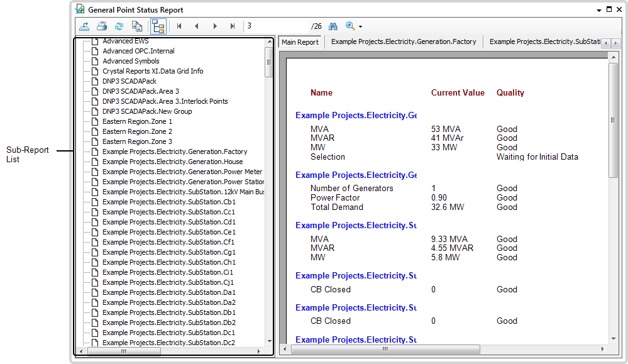This screenshot has height=364, width=628.
Task: Go to the next page
Action: pos(215,26)
